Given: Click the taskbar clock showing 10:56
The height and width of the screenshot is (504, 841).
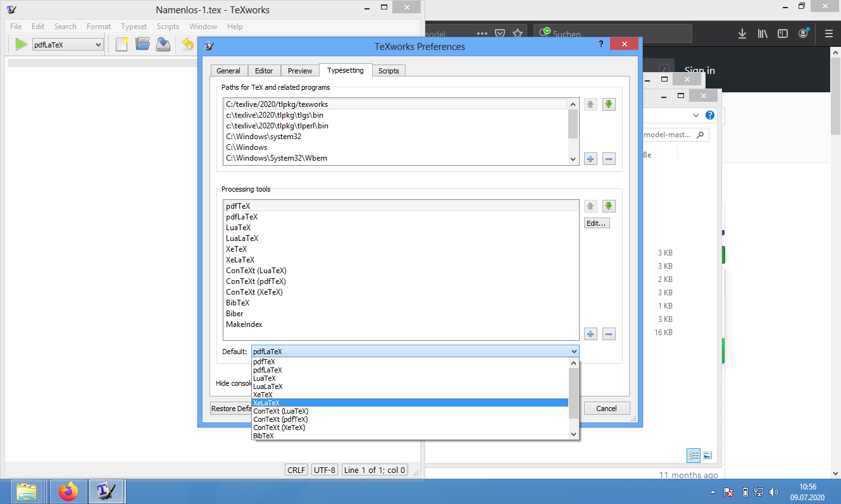Looking at the screenshot, I should [x=807, y=492].
